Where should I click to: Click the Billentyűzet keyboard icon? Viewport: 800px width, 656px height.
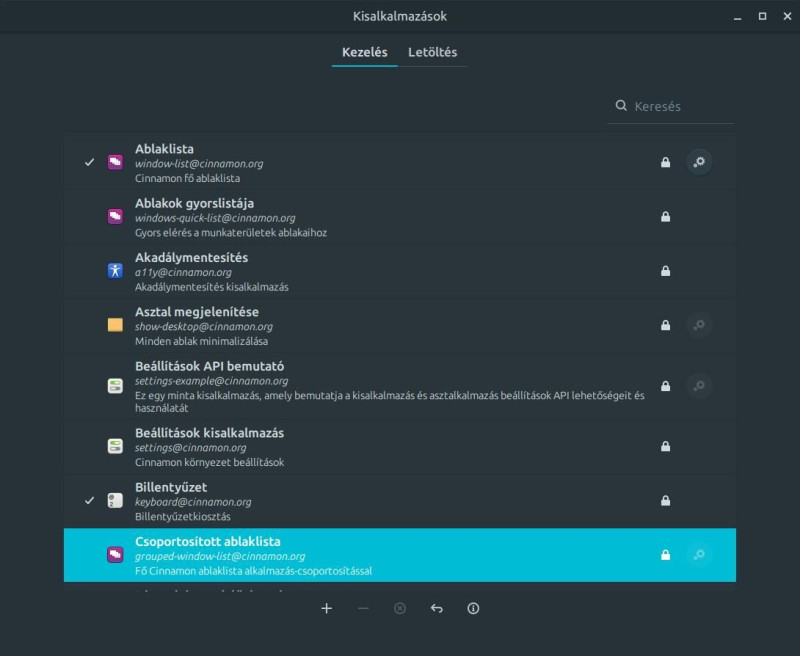[x=115, y=500]
